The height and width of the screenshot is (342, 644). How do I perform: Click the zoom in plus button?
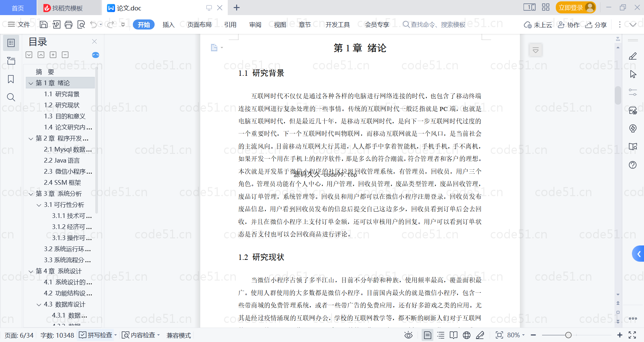tap(620, 335)
